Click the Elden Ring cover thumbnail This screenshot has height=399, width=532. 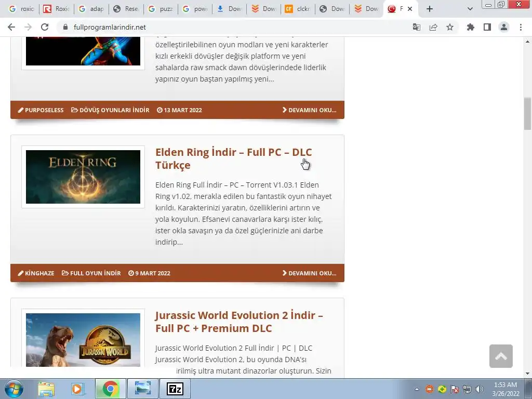point(83,177)
